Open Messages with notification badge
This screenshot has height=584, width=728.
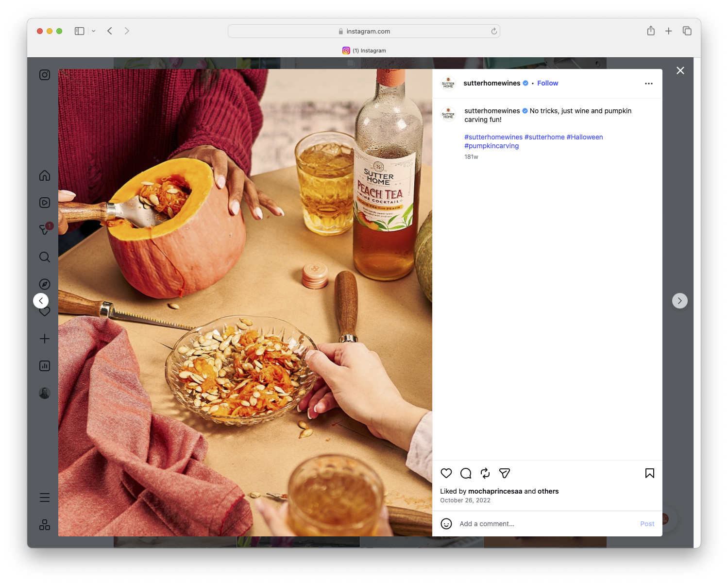pyautogui.click(x=45, y=229)
